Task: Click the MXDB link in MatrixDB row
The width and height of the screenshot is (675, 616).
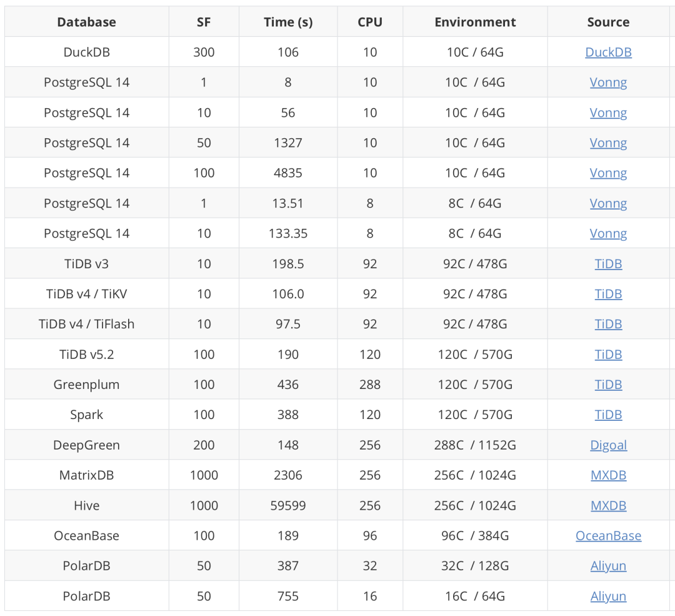Action: coord(608,475)
